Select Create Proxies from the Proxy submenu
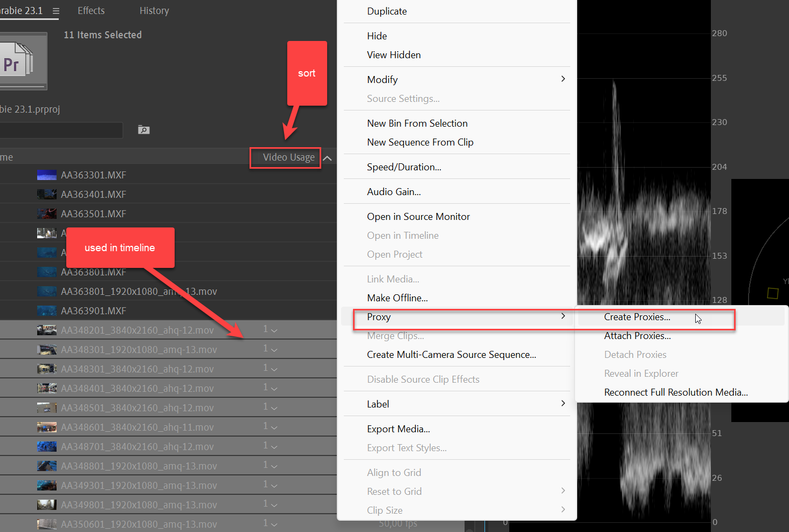789x532 pixels. tap(637, 317)
